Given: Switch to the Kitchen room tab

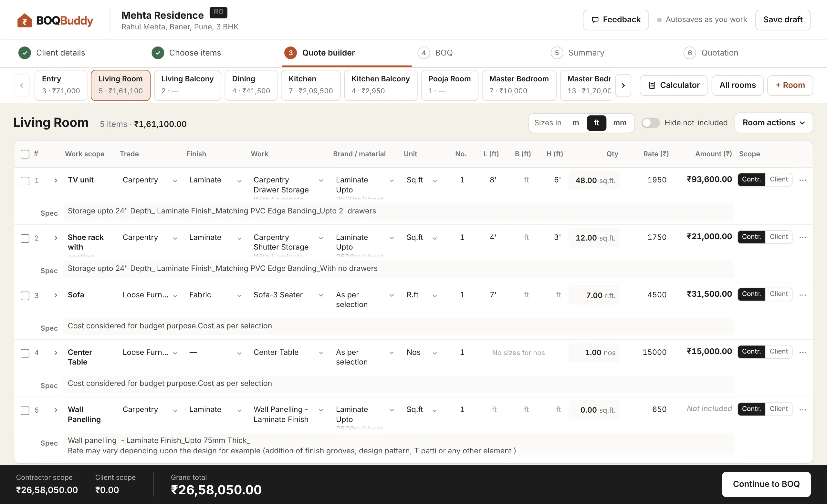Looking at the screenshot, I should coord(310,85).
